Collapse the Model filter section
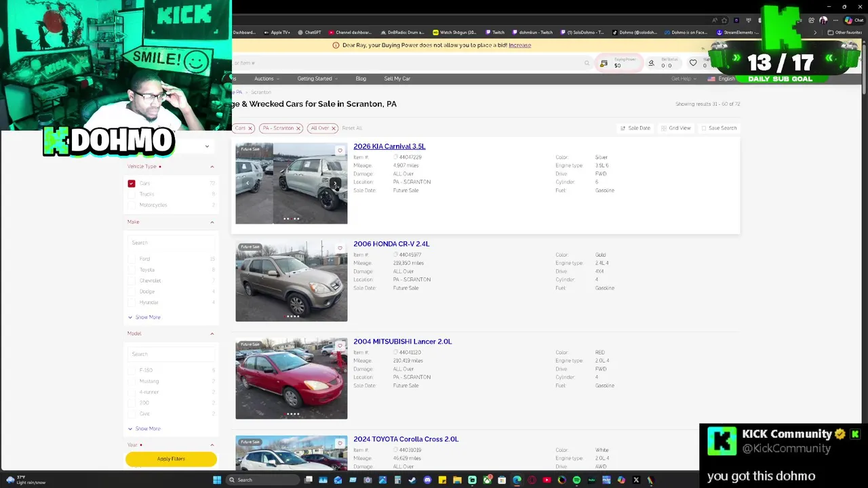 [212, 333]
